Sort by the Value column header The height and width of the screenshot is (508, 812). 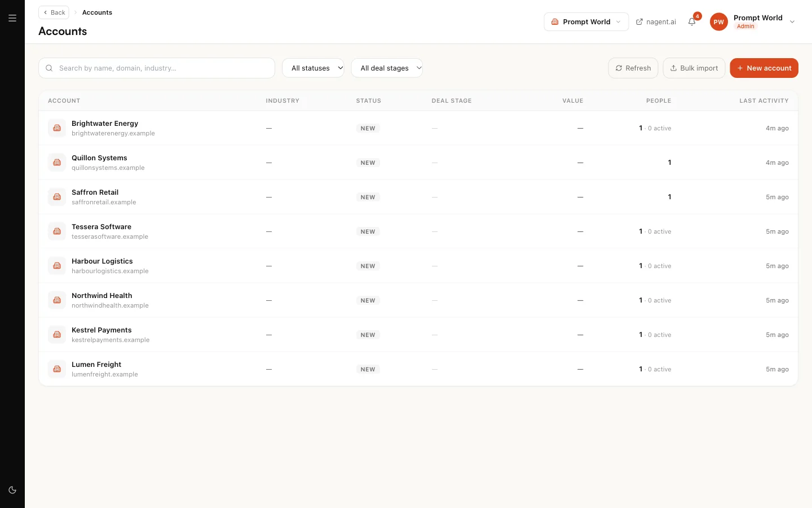(573, 101)
